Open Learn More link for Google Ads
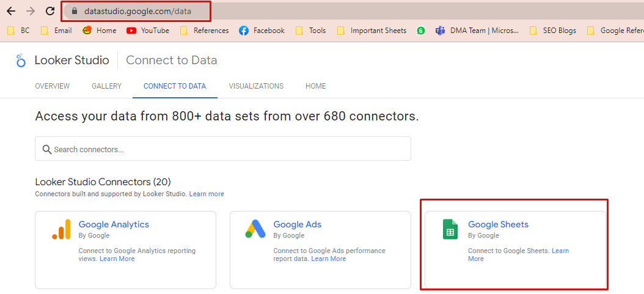Screen dimensions: 644x294 329,259
